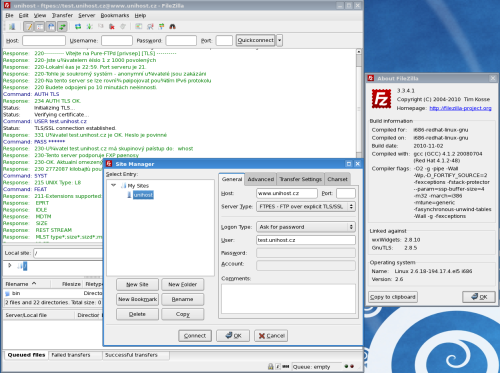Viewport: 500px width, 373px height.
Task: Select the Queued files tab
Action: coord(26,355)
